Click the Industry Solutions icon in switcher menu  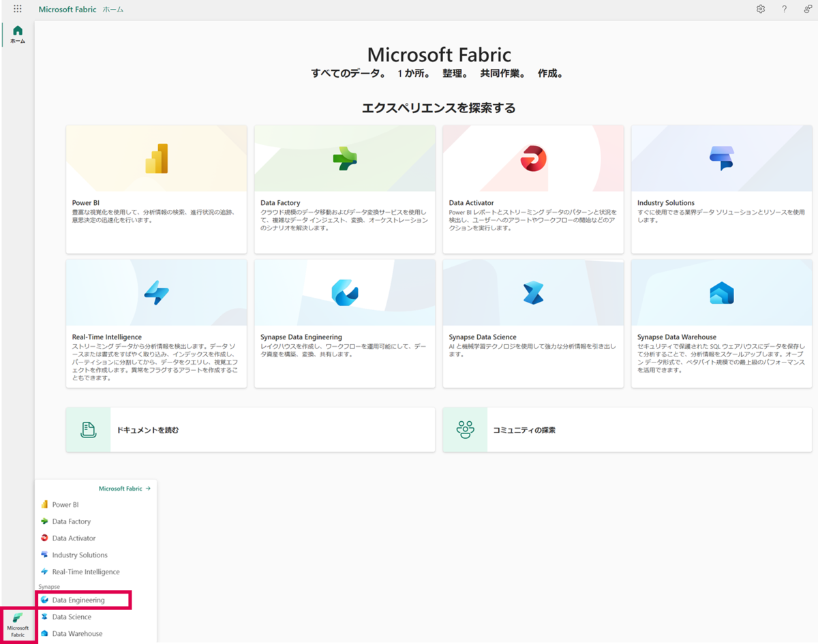tap(44, 555)
